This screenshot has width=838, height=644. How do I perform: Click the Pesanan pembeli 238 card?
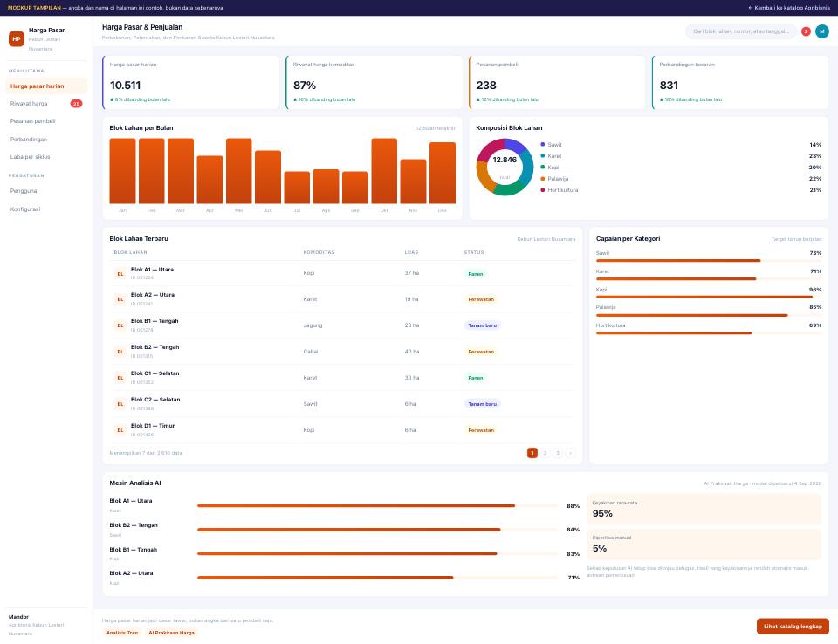pyautogui.click(x=557, y=82)
